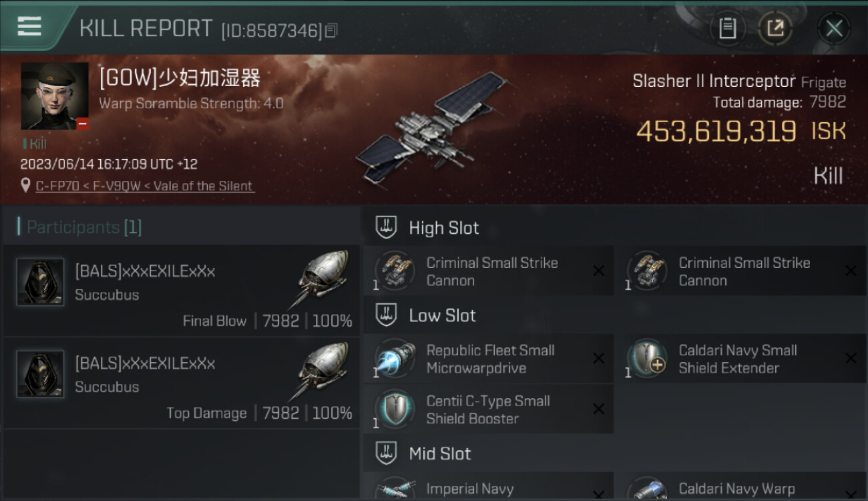Select Top Damage participant entry

[x=181, y=383]
